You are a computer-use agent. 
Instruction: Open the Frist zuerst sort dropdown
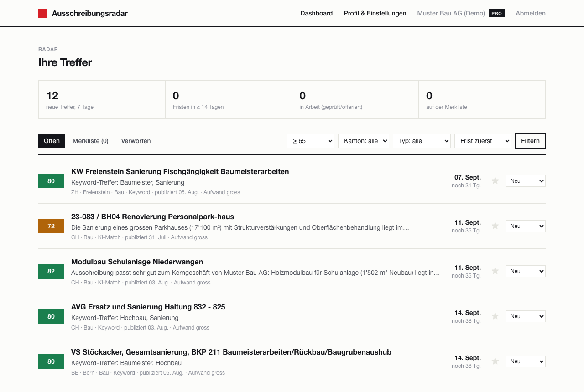tap(483, 141)
